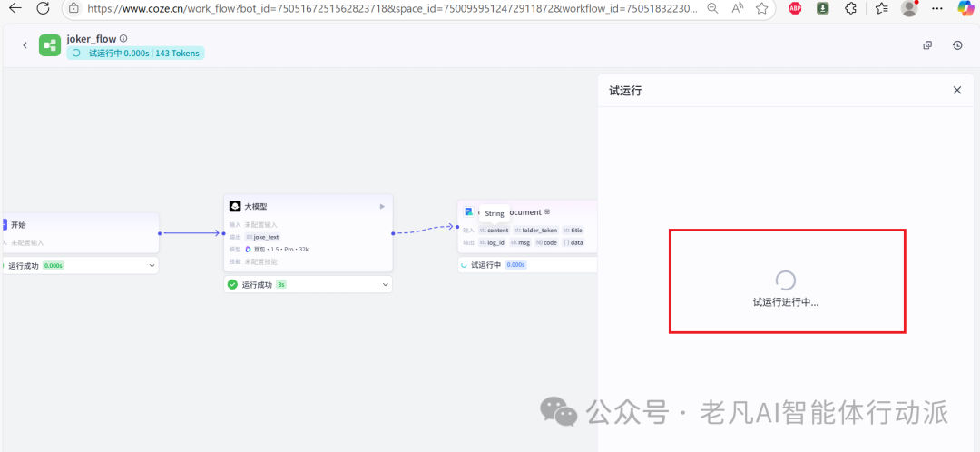Click the log_id output tag
980x452 pixels.
(x=491, y=242)
